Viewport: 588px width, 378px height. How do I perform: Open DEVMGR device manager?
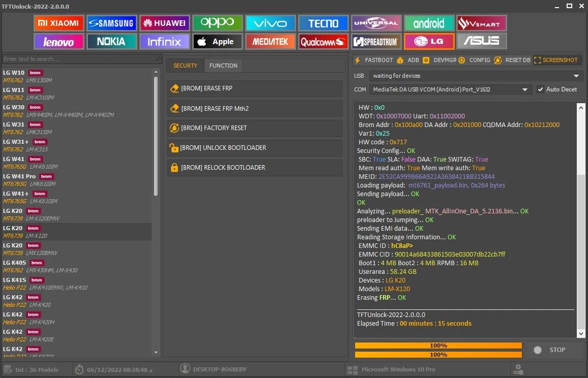coord(439,60)
